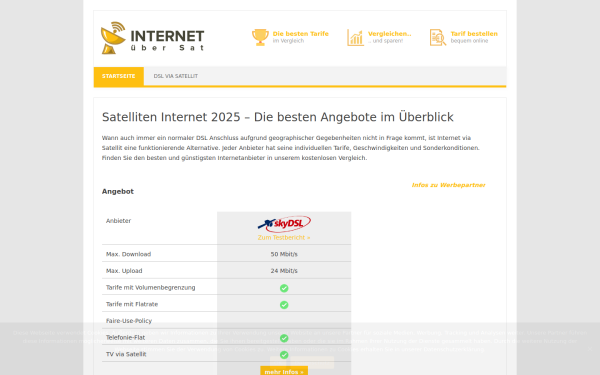Click the Tarif bestellen header link
600x375 pixels.
click(474, 34)
